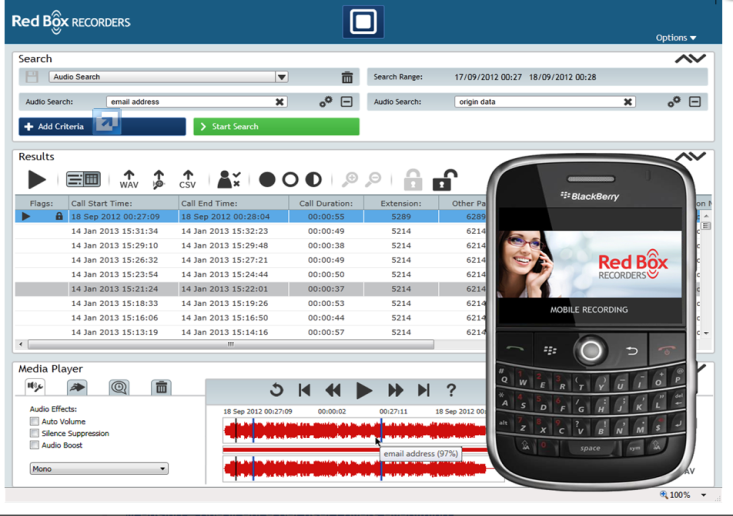Open the magnifier search tab in Media Player

coord(119,387)
